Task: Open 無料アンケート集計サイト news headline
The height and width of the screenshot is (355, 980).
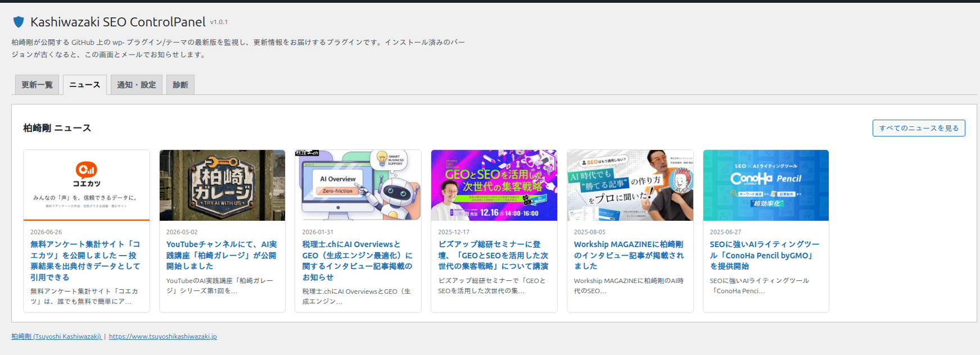Action: click(x=85, y=261)
